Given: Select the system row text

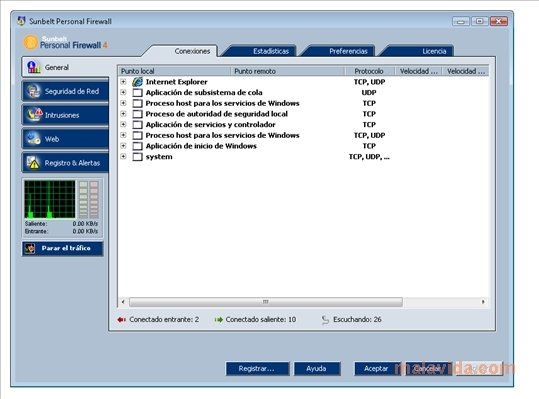Looking at the screenshot, I should [x=159, y=157].
